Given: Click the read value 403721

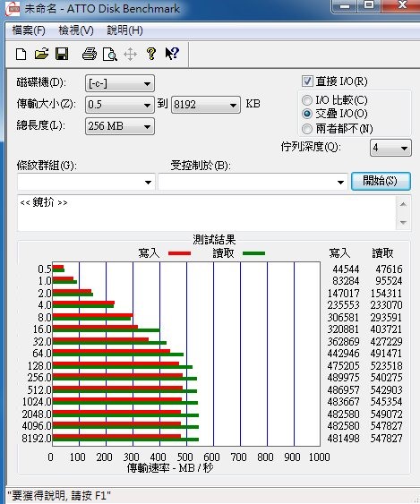Looking at the screenshot, I should [386, 329].
